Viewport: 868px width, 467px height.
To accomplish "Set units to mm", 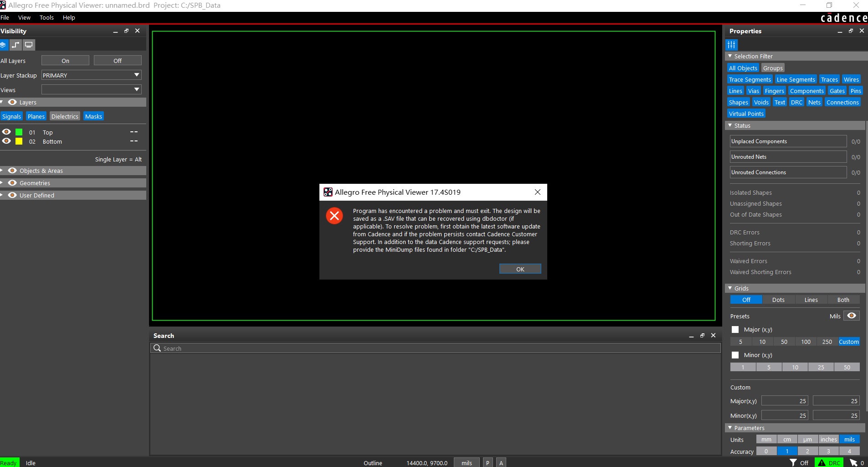I will click(x=766, y=439).
